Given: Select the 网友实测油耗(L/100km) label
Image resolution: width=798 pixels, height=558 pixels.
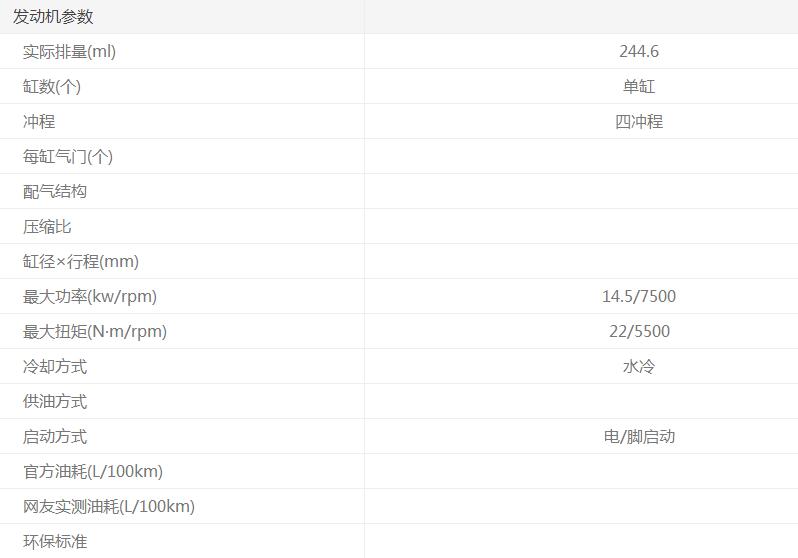Looking at the screenshot, I should pos(109,507).
